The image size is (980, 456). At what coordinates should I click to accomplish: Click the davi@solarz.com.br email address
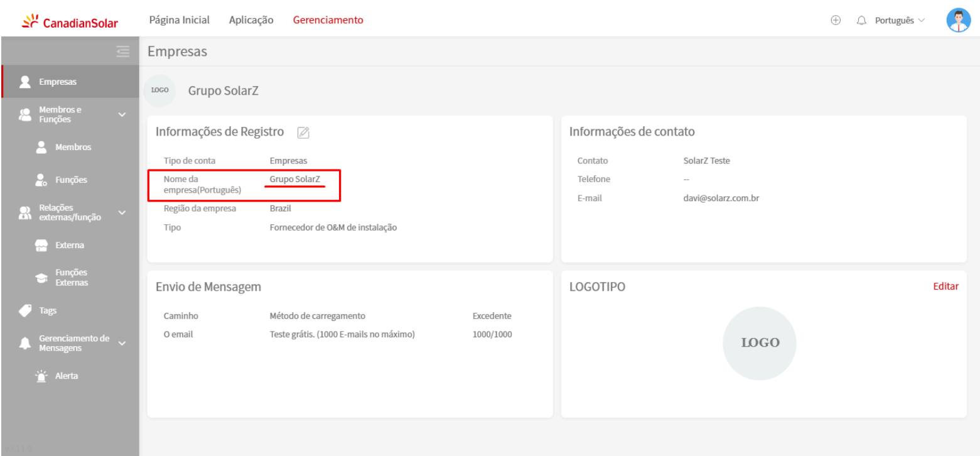(721, 198)
